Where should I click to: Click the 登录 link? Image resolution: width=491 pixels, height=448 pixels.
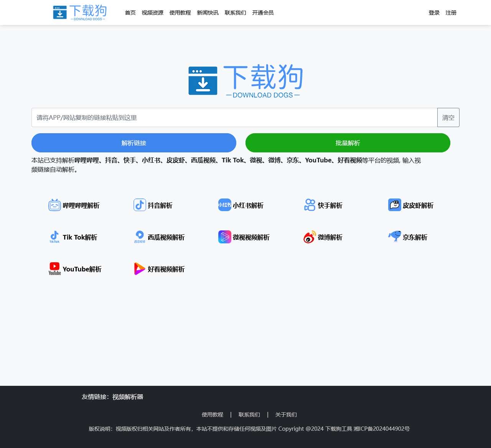pyautogui.click(x=434, y=13)
